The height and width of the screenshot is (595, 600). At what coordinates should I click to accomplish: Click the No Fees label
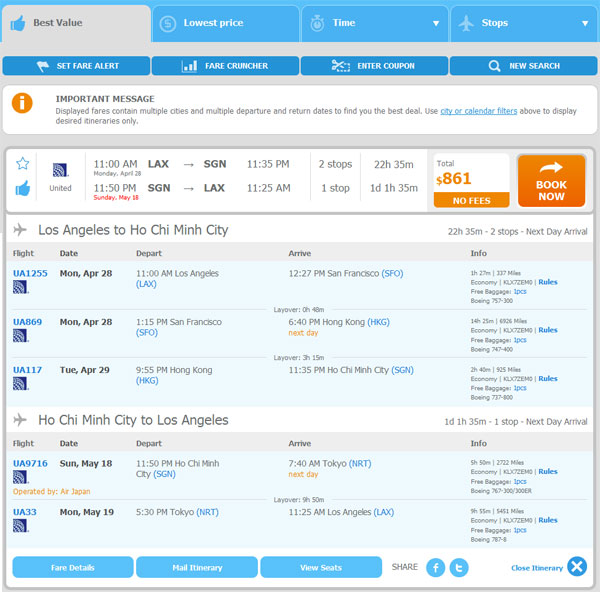coord(471,201)
